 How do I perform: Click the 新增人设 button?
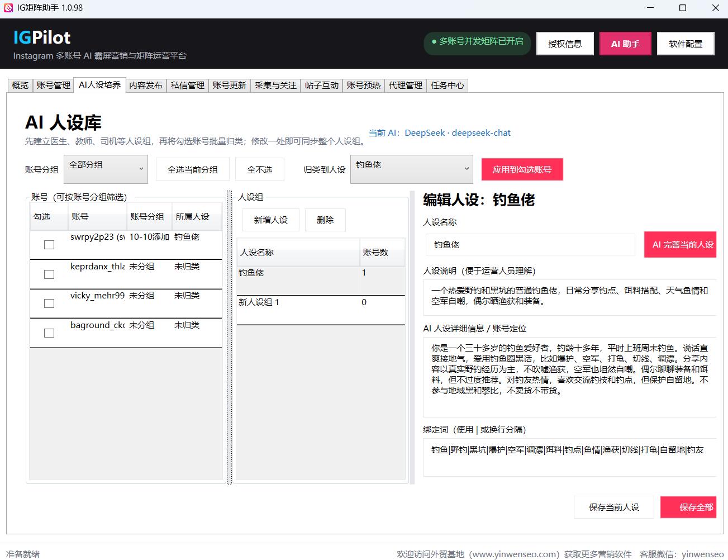(271, 220)
